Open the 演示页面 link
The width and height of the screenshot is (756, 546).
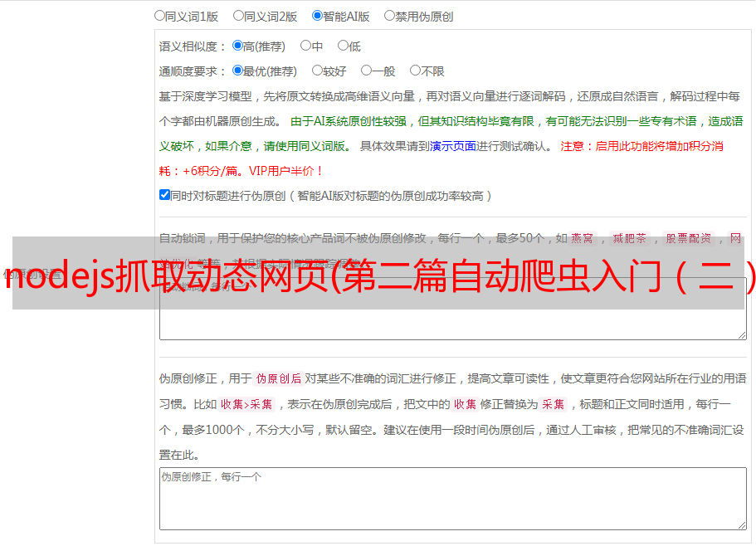click(x=453, y=146)
